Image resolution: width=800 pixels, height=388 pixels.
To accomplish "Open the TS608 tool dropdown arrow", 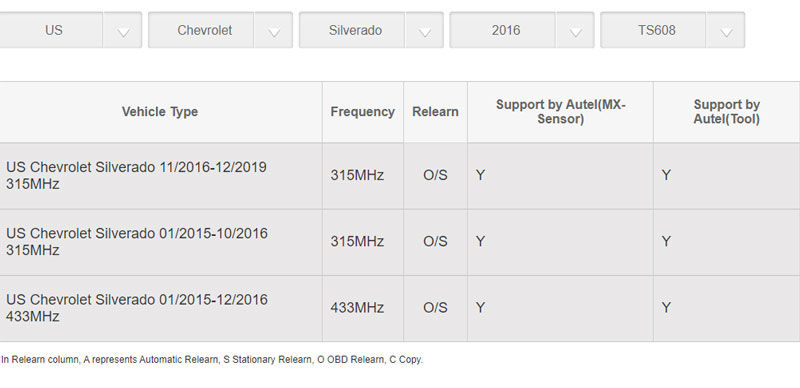I will (726, 30).
